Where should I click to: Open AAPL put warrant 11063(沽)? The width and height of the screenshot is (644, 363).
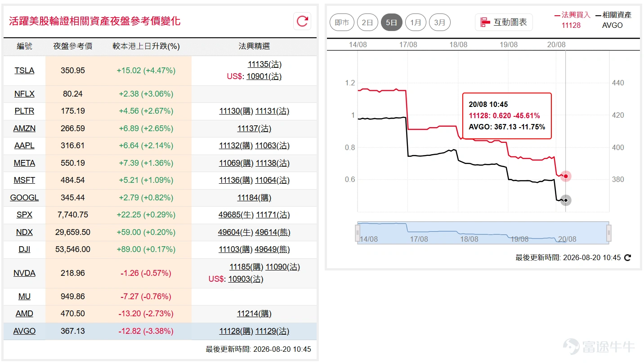(272, 146)
